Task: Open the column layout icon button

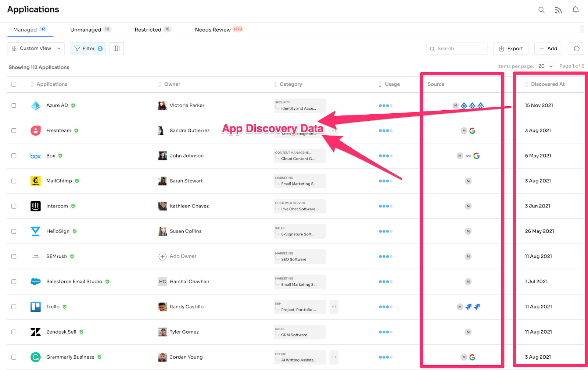Action: pyautogui.click(x=116, y=48)
